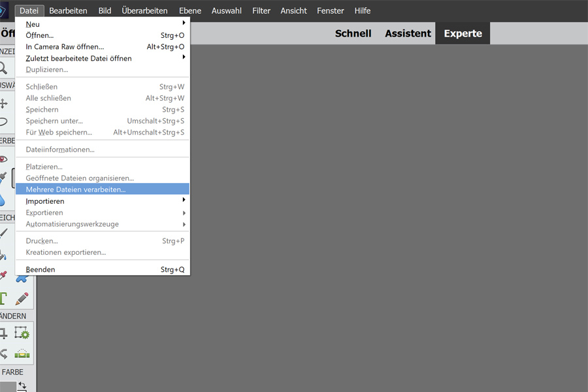Image resolution: width=588 pixels, height=392 pixels.
Task: Switch to Schnell mode tab
Action: coord(353,33)
